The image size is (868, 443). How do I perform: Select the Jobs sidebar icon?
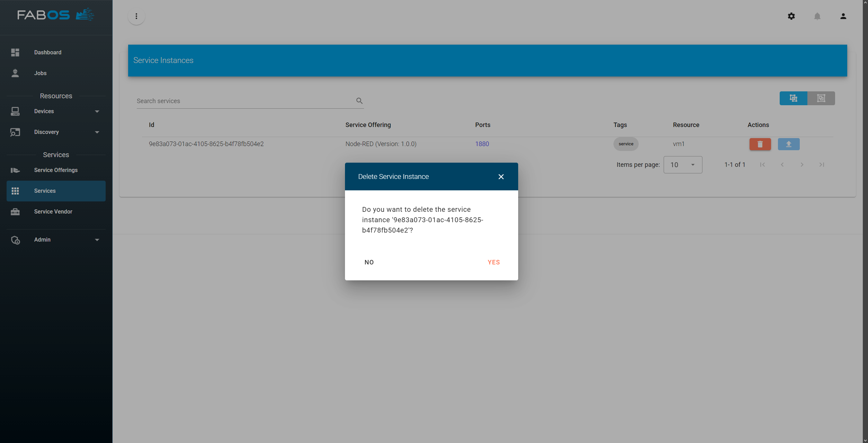[15, 73]
